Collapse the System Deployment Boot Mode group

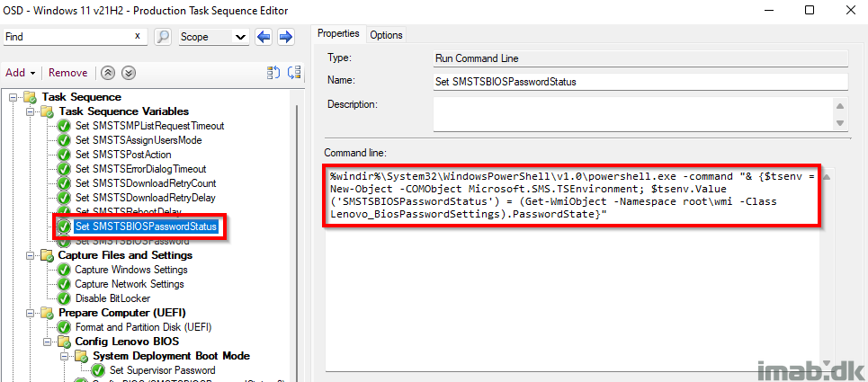(64, 356)
